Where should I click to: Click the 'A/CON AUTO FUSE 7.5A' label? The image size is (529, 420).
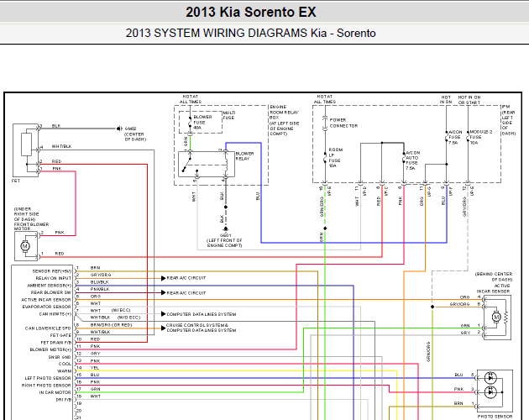point(412,160)
